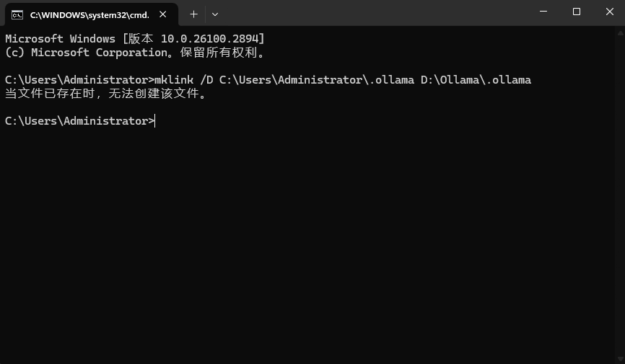The width and height of the screenshot is (625, 364).
Task: Click the Microsoft Corporation copyright line
Action: coord(135,53)
